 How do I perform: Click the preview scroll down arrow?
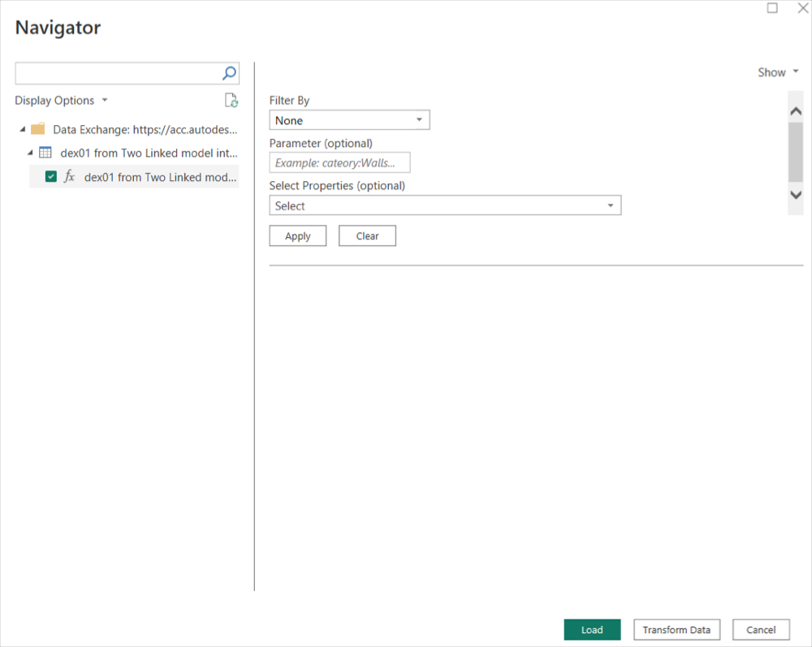pos(796,195)
